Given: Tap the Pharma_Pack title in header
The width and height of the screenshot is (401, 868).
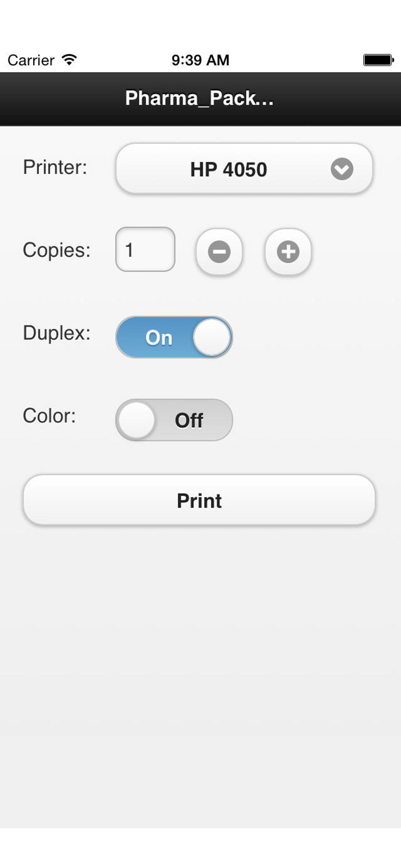Looking at the screenshot, I should coord(199,98).
